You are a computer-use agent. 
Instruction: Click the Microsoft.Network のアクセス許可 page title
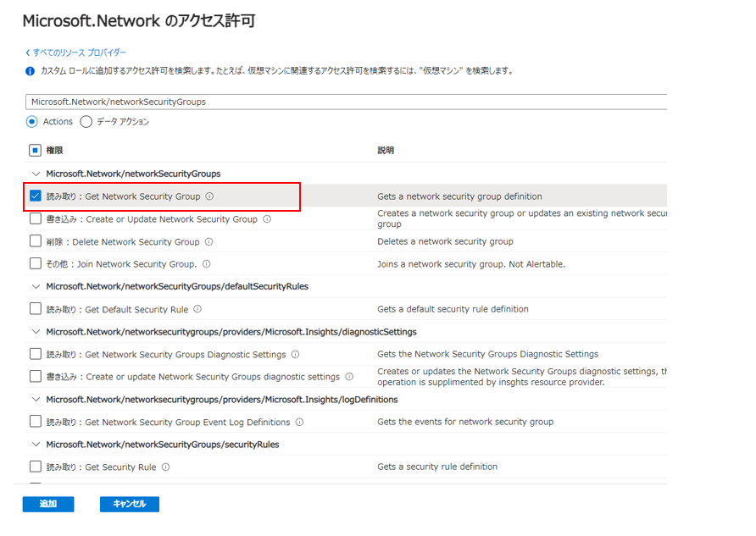pos(139,21)
